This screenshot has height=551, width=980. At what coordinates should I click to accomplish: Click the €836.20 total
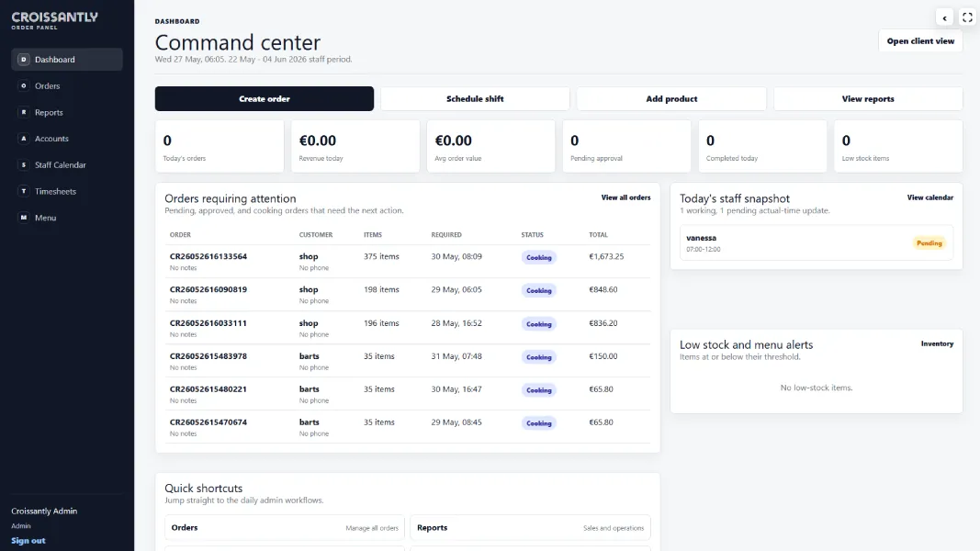click(x=603, y=323)
